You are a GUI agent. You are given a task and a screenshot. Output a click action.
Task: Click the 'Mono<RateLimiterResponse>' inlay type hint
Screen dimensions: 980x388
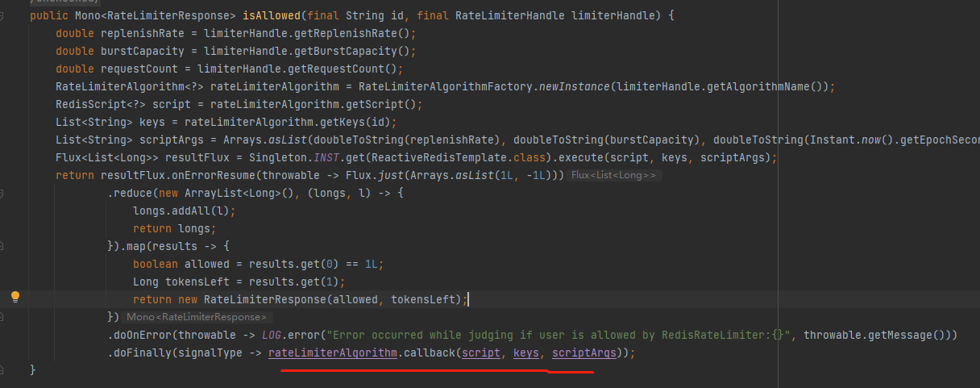coord(196,317)
